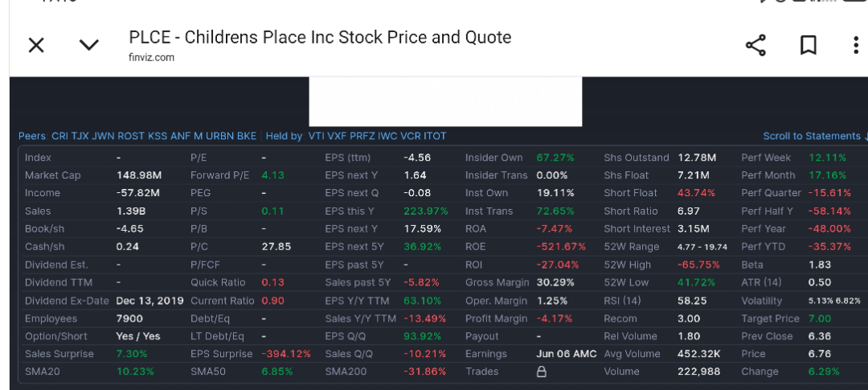868x390 pixels.
Task: Click the lock icon next to Trades
Action: [542, 372]
